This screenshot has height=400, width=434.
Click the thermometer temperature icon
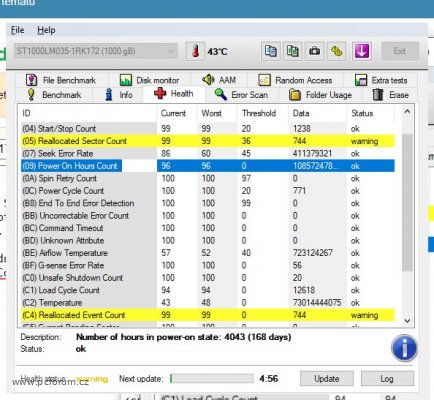[x=195, y=51]
